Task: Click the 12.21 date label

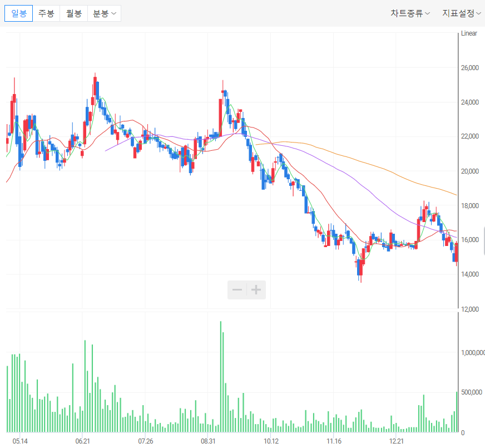Action: (396, 441)
